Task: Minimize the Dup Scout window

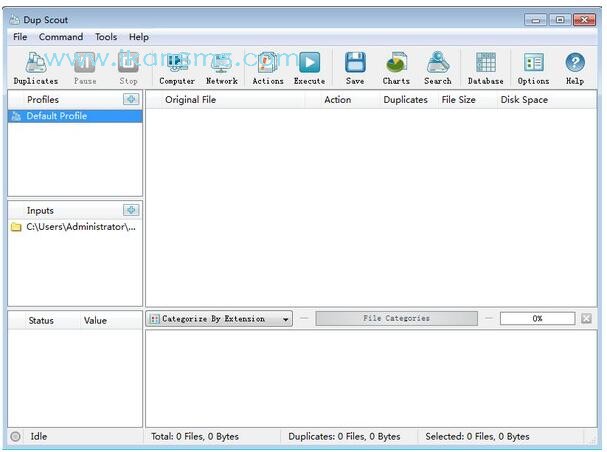Action: pyautogui.click(x=536, y=20)
